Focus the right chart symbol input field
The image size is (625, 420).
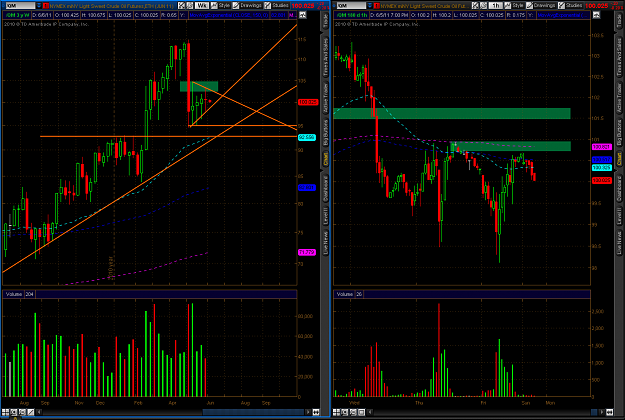click(x=351, y=6)
